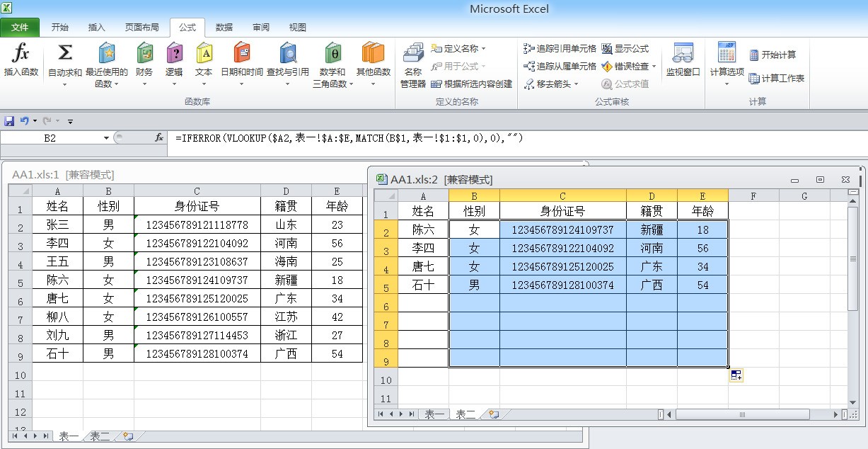Select cell 张三 in the AA1.xls:1 window
The width and height of the screenshot is (868, 449).
[x=58, y=224]
